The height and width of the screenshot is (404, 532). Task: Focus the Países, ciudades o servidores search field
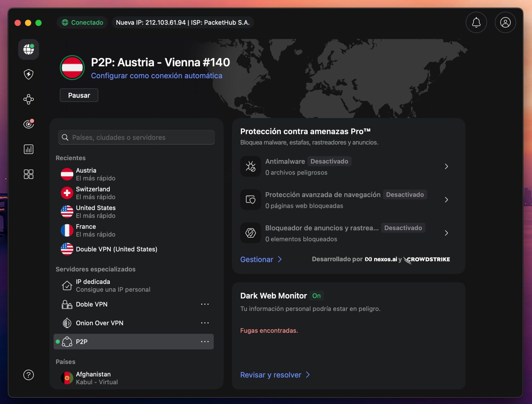click(136, 137)
